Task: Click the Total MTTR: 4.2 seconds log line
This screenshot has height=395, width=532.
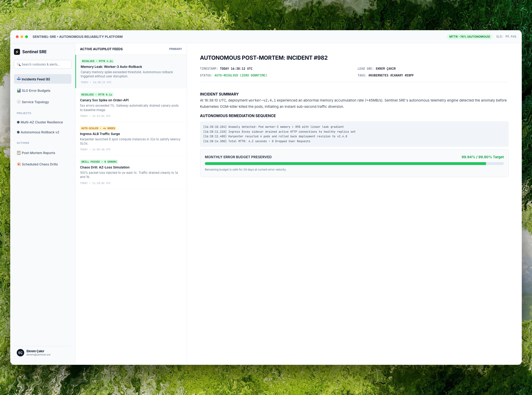Action: 257,141
